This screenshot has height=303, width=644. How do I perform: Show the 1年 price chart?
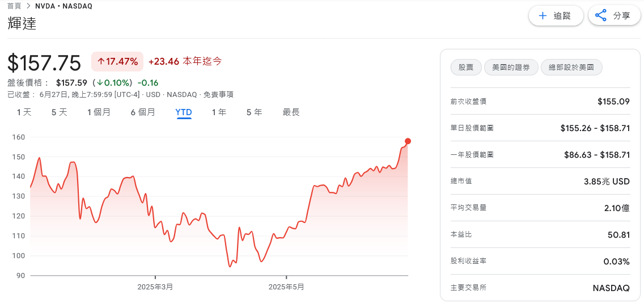coord(219,112)
